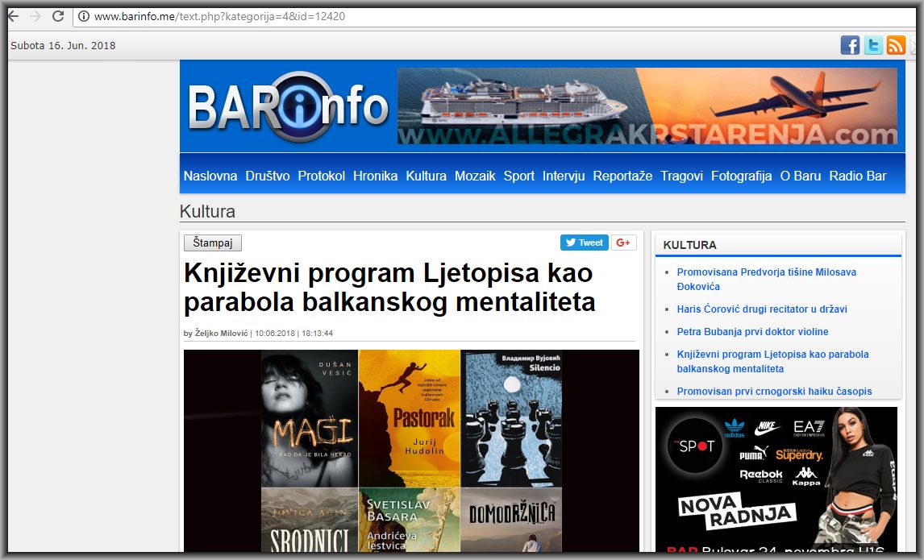
Task: Click the article book covers image
Action: pos(411,450)
